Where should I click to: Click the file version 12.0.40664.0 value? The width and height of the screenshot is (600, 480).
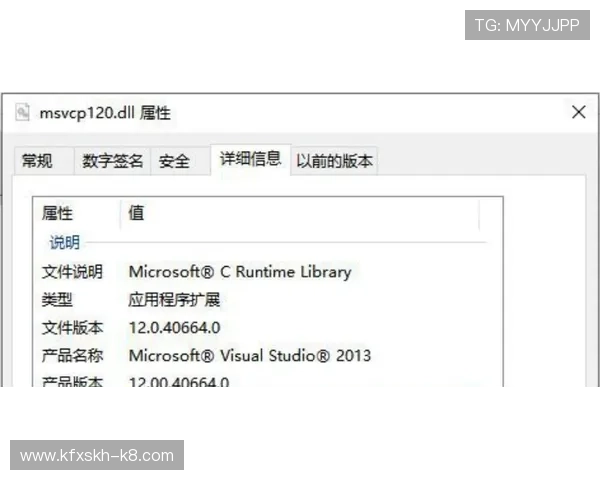click(x=174, y=328)
